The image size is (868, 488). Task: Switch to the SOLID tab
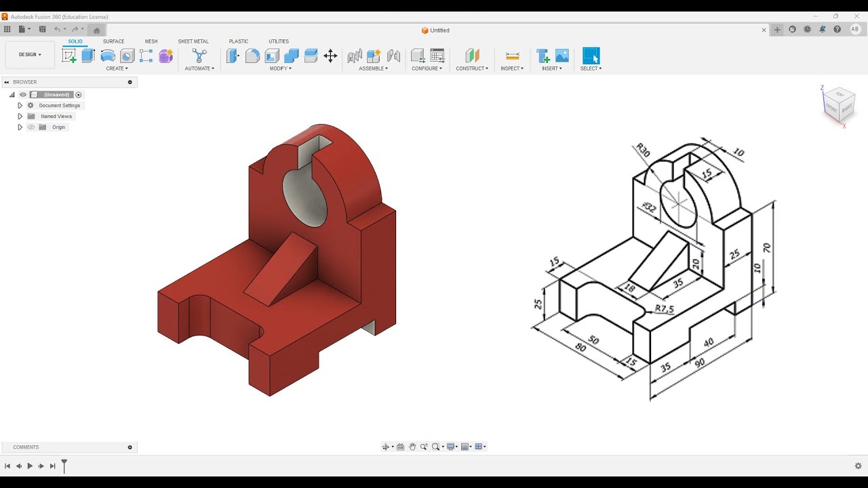pos(75,41)
